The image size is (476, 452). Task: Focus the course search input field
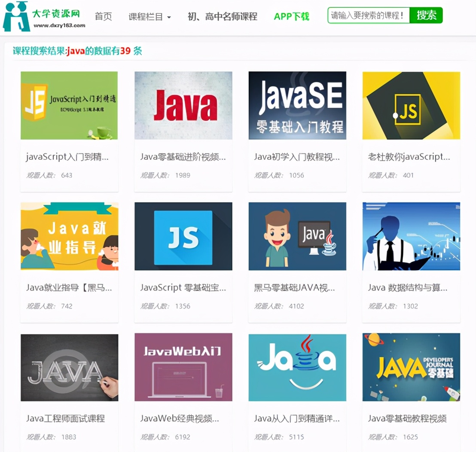368,16
